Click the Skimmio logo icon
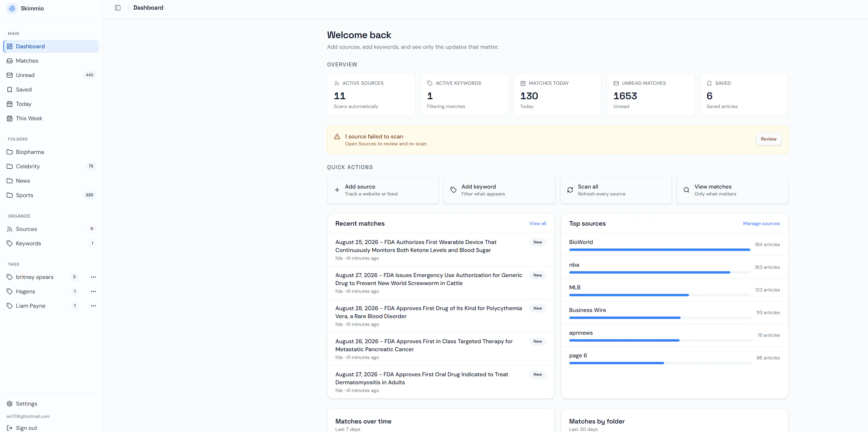The height and width of the screenshot is (432, 868). click(x=12, y=9)
